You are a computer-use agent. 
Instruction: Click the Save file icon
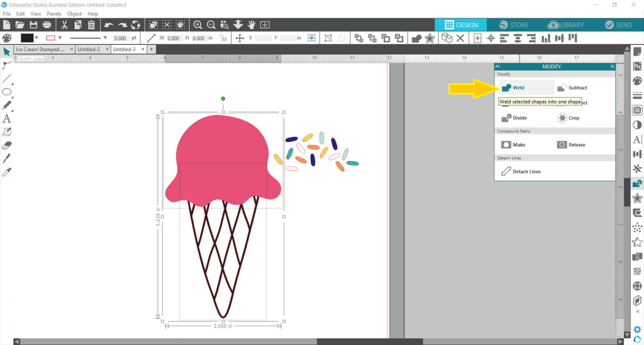34,25
